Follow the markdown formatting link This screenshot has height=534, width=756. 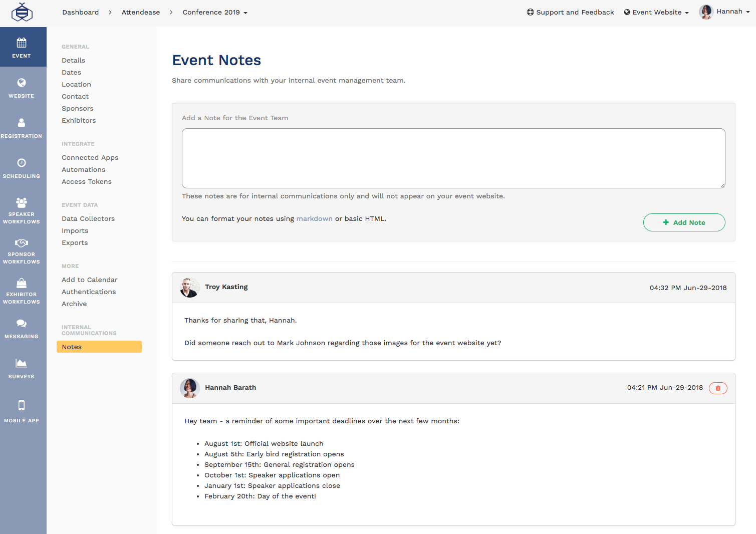pyautogui.click(x=314, y=219)
